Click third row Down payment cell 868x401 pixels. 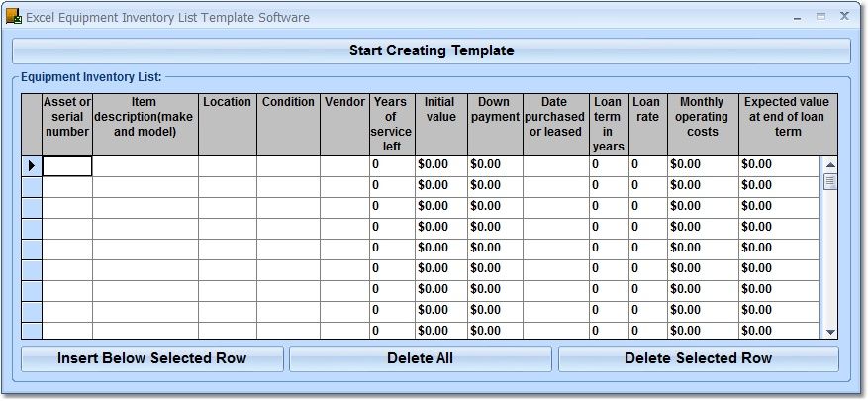(x=496, y=208)
